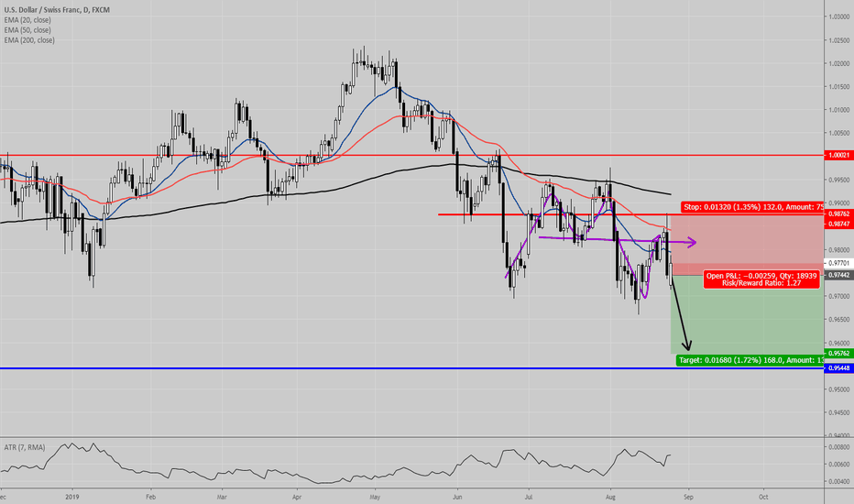Click the Aug label on time axis
The width and height of the screenshot is (854, 504).
(x=610, y=497)
